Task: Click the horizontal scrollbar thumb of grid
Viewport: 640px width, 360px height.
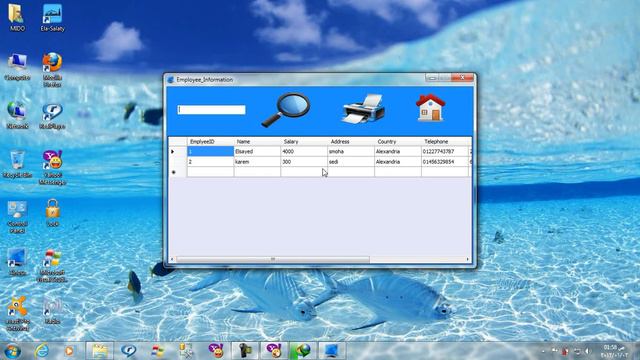Action: click(x=273, y=259)
